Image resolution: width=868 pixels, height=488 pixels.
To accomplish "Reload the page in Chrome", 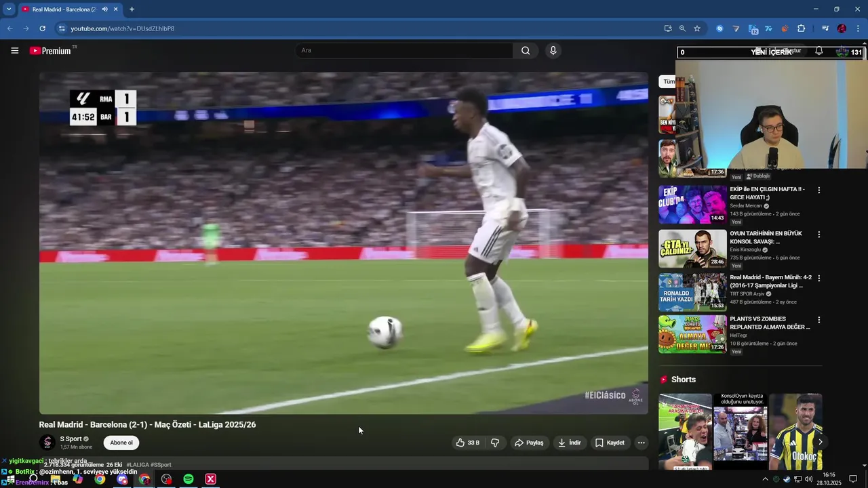I will click(42, 28).
